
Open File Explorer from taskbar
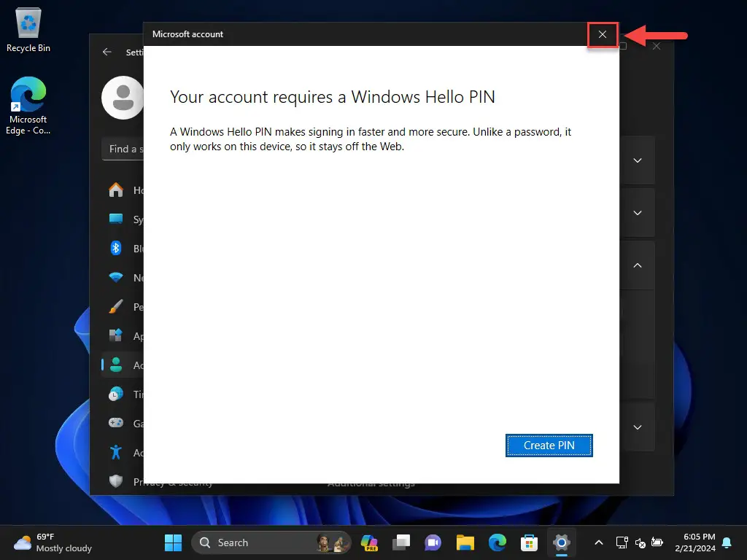pyautogui.click(x=465, y=542)
